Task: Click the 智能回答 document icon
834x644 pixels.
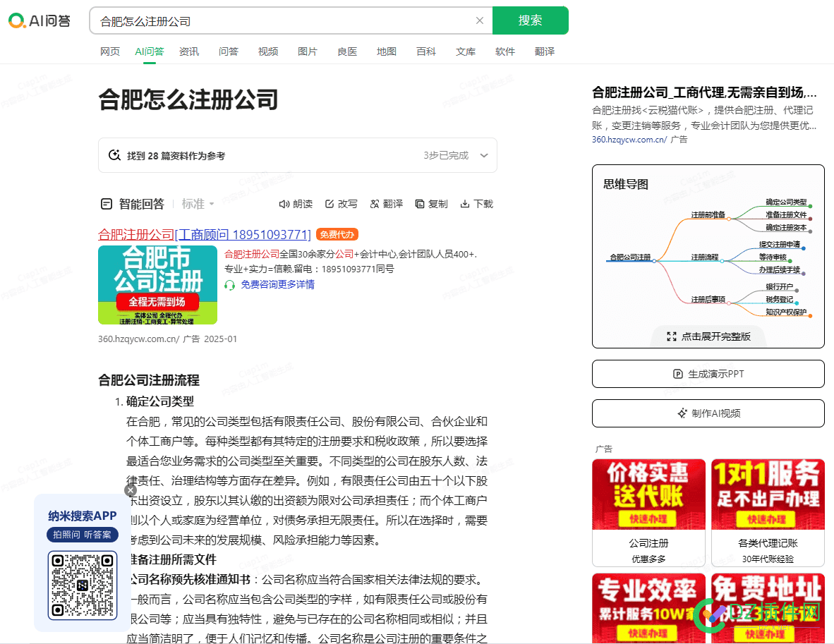Action: coord(107,204)
